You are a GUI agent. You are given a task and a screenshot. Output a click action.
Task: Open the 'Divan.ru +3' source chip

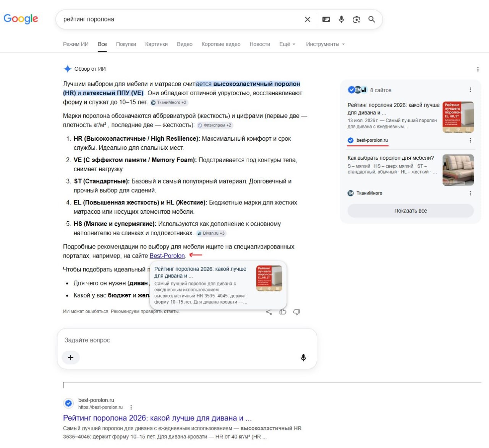coord(211,233)
